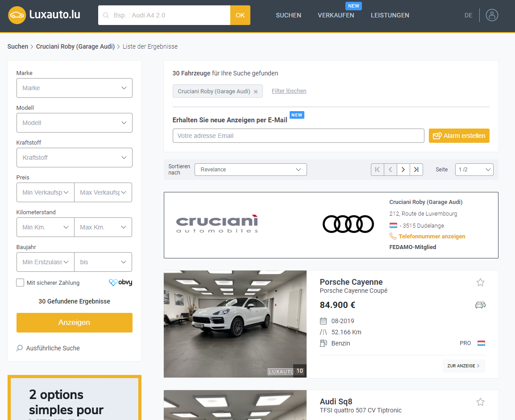
Task: Enable the Mit sicherer Zahlung checkbox
Action: pos(20,283)
